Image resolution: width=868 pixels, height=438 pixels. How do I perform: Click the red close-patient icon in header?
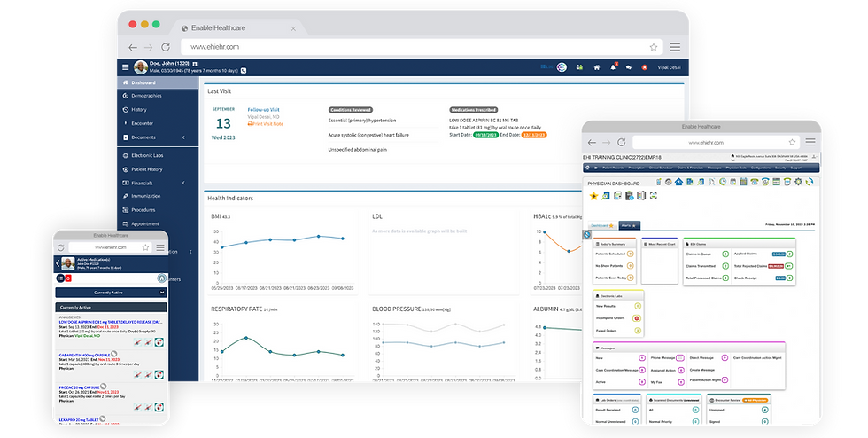pos(645,67)
